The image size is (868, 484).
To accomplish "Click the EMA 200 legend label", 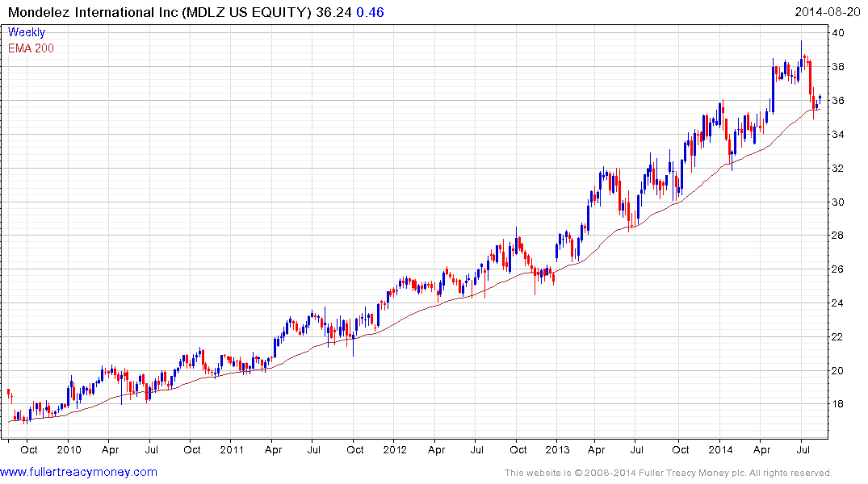I will [31, 48].
